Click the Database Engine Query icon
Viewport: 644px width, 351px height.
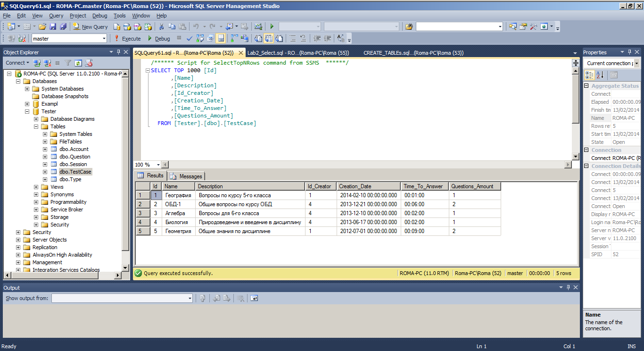click(x=116, y=27)
